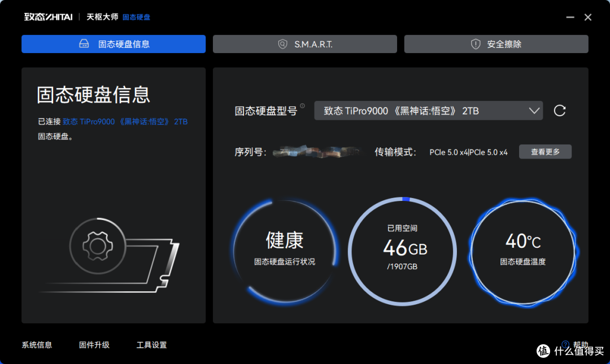
Task: Open 工具设置 at the bottom
Action: coord(151,345)
